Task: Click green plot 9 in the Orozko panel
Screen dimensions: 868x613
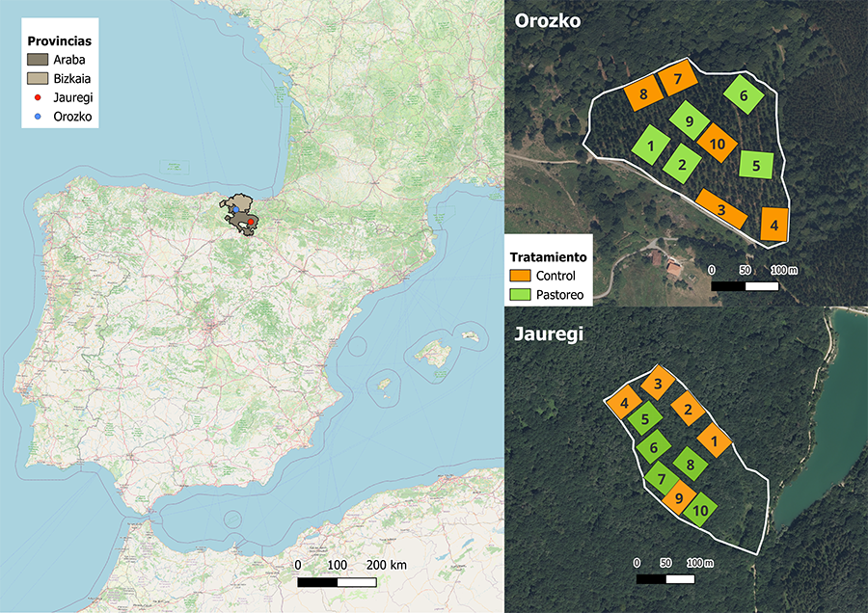Action: (x=690, y=120)
